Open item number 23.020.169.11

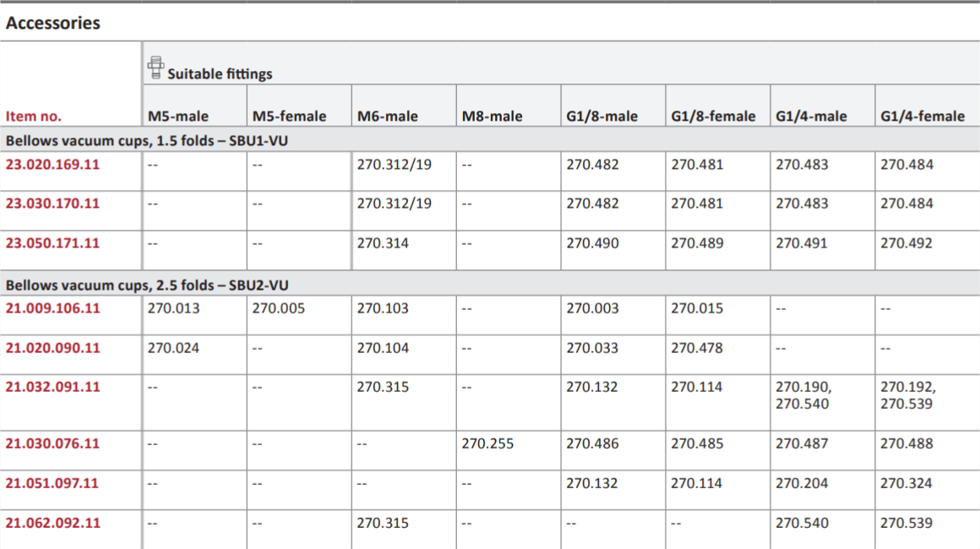pyautogui.click(x=52, y=164)
